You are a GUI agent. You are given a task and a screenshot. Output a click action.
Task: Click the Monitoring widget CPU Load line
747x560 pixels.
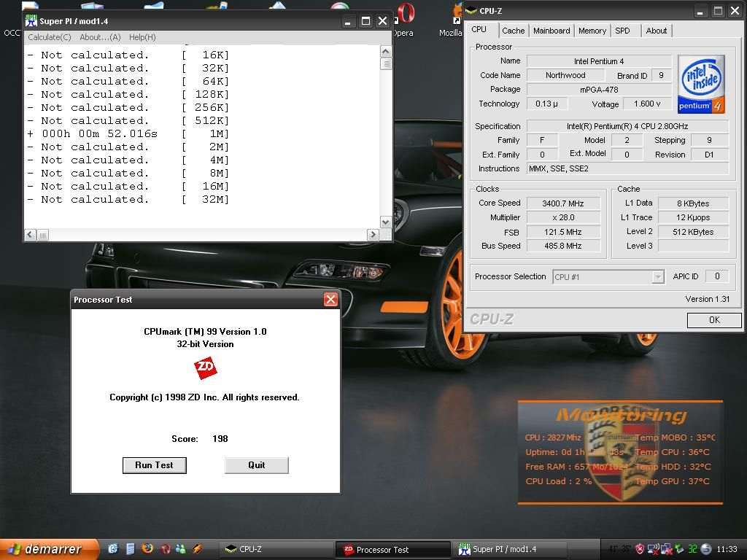pos(558,481)
